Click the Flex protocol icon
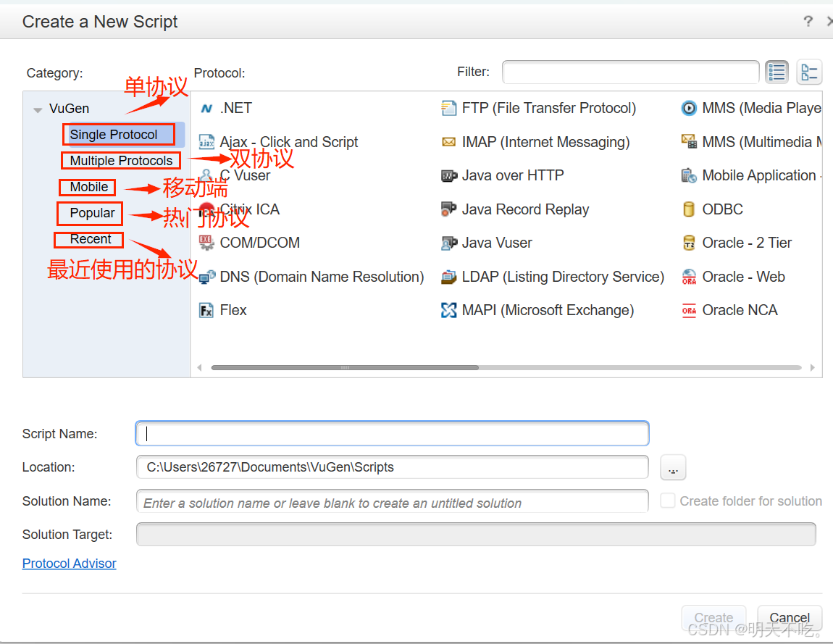The width and height of the screenshot is (833, 644). pyautogui.click(x=206, y=310)
